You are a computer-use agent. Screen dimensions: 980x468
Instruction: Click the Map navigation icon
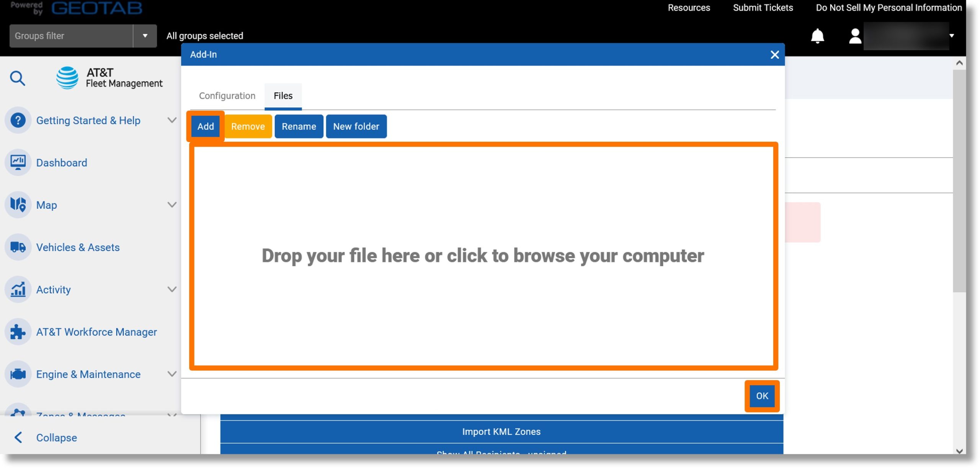pyautogui.click(x=18, y=205)
